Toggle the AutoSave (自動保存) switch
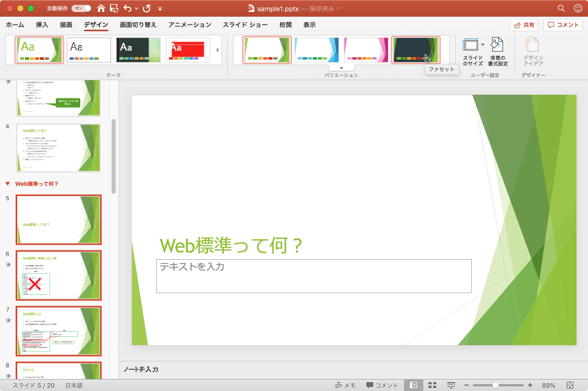 [81, 8]
